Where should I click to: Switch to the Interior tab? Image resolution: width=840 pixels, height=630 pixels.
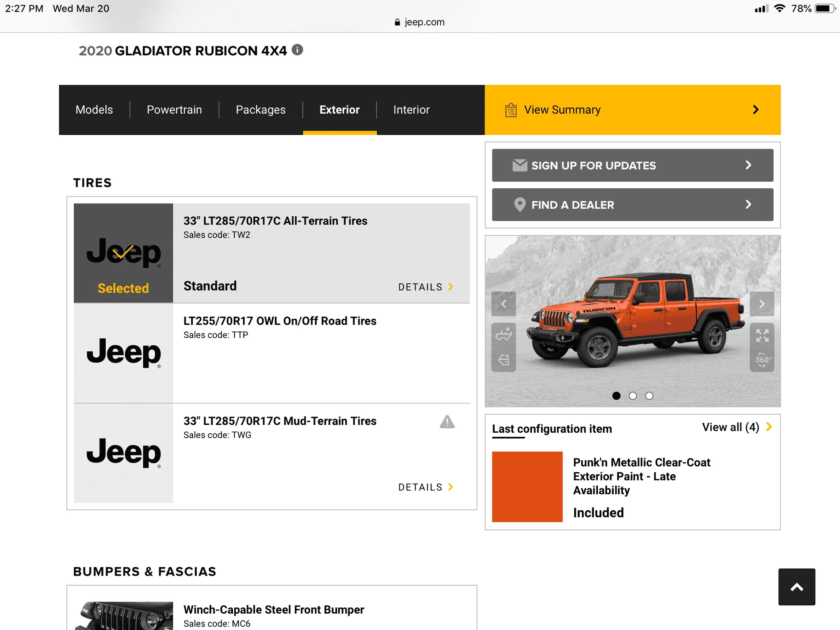411,110
